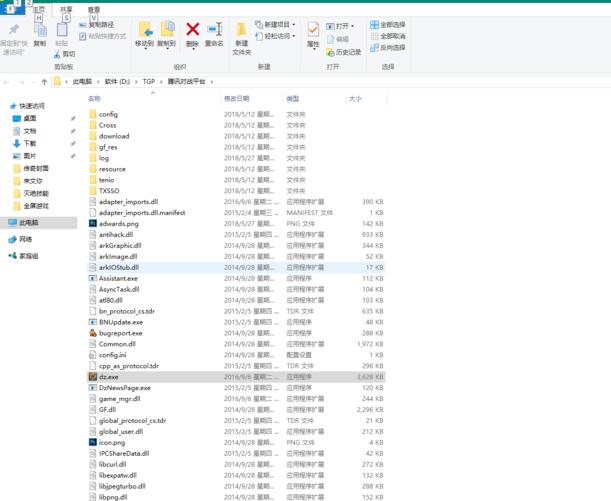Switch to the 共享 (Share) ribbon tab
Image resolution: width=611 pixels, height=501 pixels.
[66, 8]
